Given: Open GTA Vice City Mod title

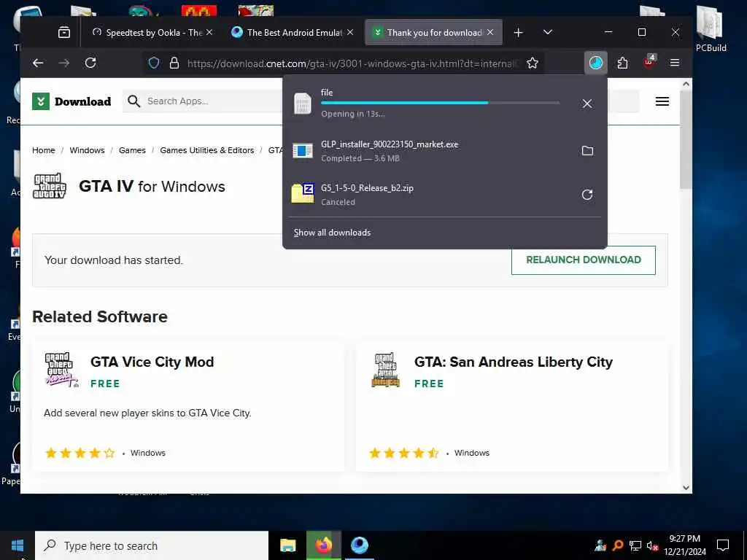Looking at the screenshot, I should [152, 362].
